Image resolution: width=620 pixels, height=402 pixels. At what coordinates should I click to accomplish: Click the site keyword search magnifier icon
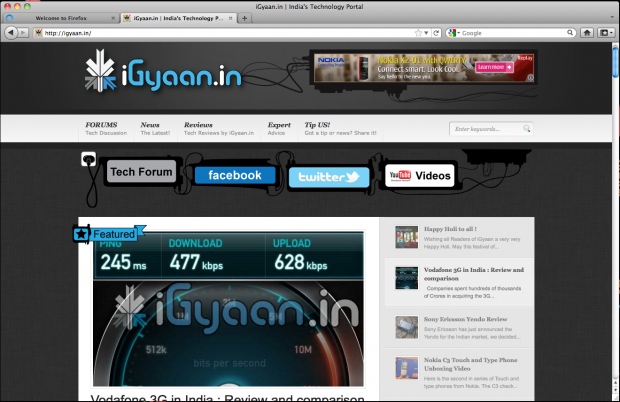point(526,129)
